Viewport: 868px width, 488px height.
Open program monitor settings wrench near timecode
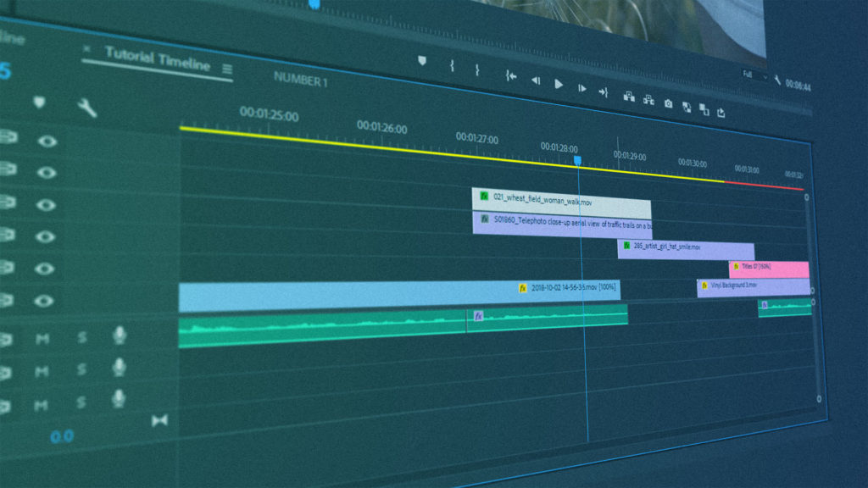[x=777, y=80]
